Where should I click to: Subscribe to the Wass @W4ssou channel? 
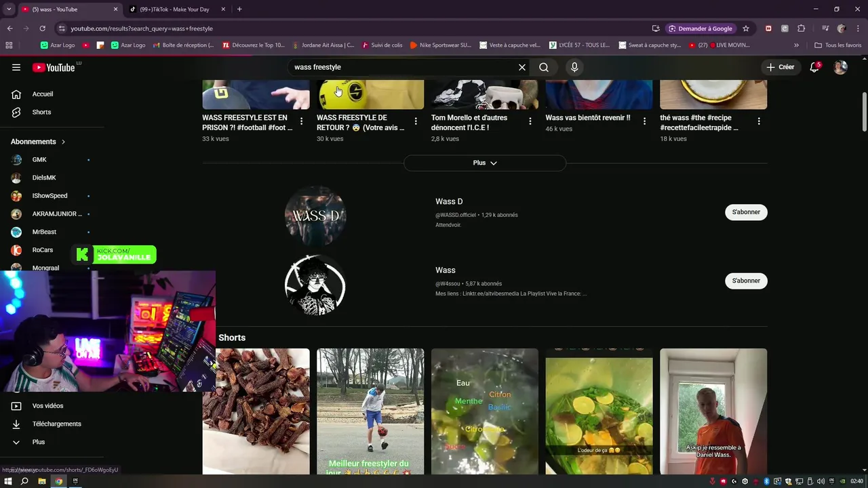[746, 281]
